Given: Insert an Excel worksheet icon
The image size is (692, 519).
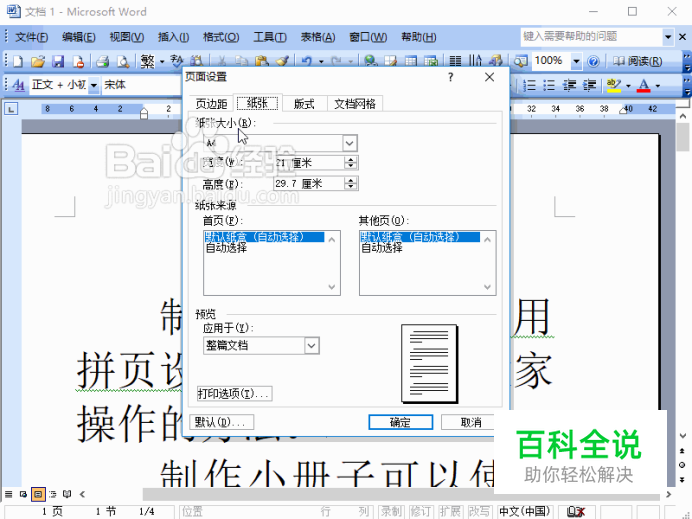Looking at the screenshot, I should pos(431,61).
